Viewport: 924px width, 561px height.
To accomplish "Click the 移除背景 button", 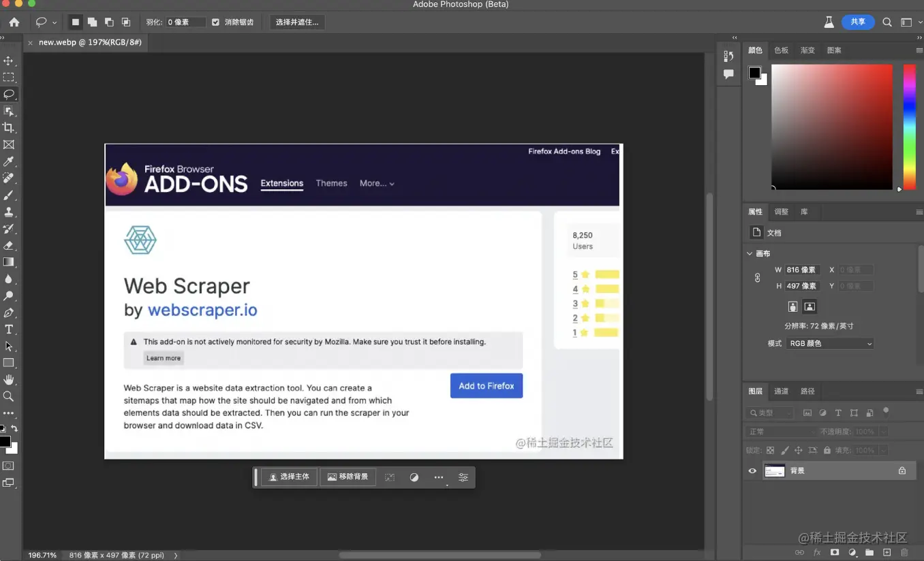I will point(348,477).
